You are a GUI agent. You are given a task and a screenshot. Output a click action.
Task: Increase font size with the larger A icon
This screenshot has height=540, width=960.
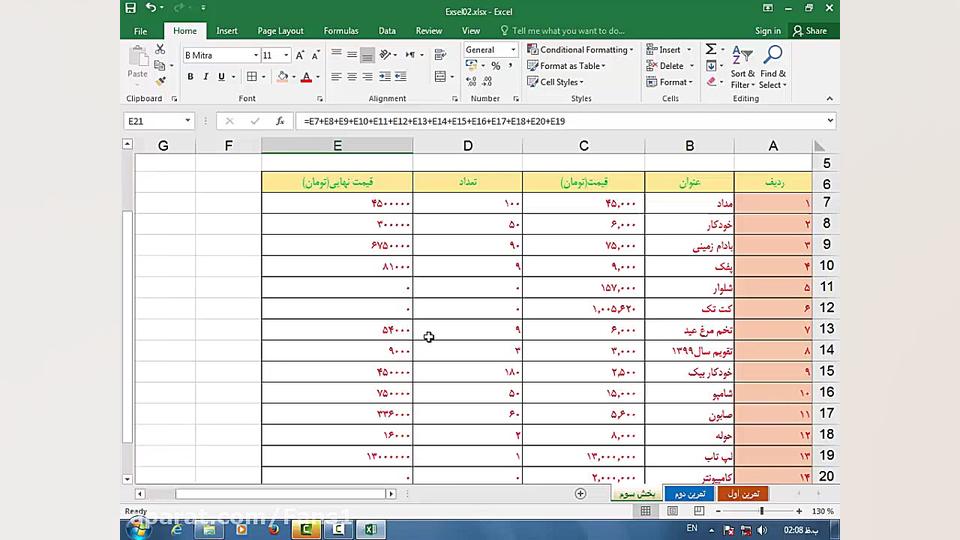click(299, 55)
